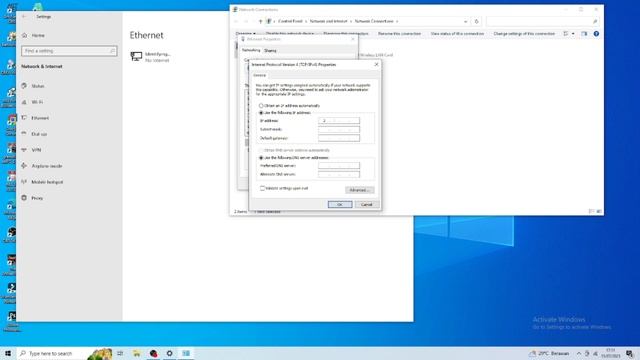Image resolution: width=640 pixels, height=360 pixels.
Task: Show hidden system tray icons
Action: coord(579,353)
